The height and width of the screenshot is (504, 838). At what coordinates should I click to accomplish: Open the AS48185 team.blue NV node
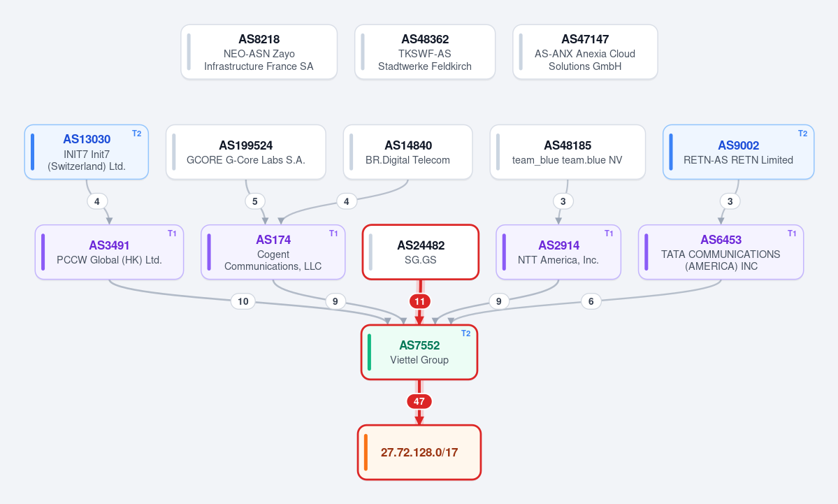coord(568,152)
